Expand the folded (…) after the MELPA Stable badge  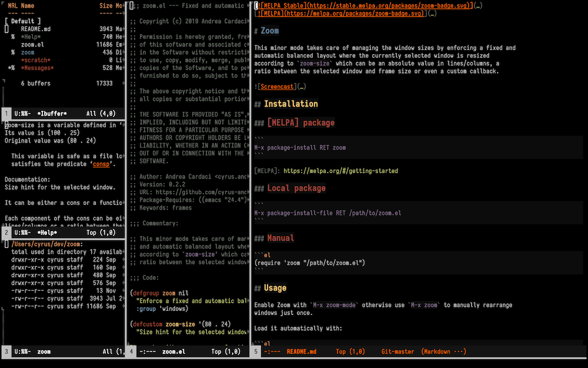(477, 6)
